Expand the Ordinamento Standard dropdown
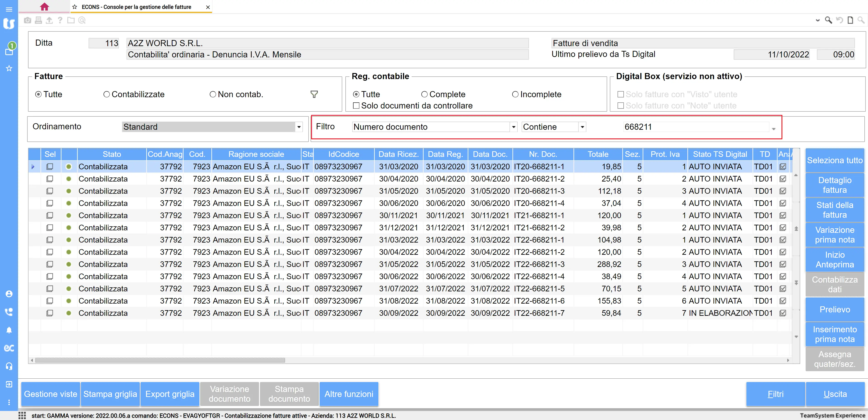 pyautogui.click(x=299, y=127)
